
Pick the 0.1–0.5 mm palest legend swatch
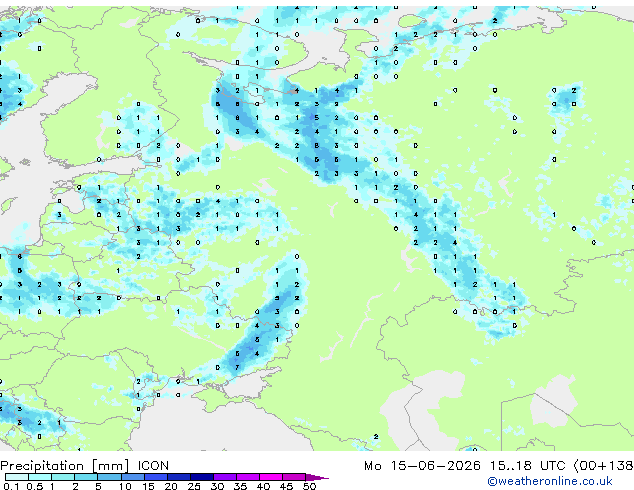pos(17,477)
